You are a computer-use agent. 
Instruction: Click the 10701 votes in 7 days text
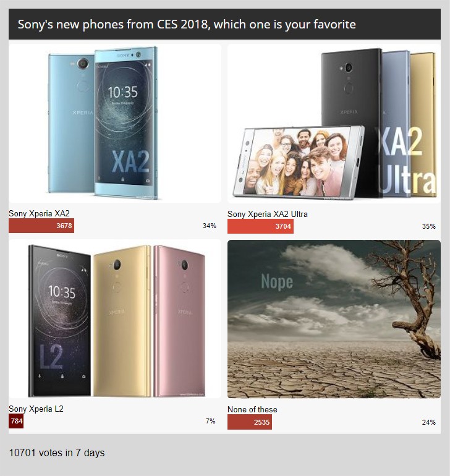[x=57, y=453]
